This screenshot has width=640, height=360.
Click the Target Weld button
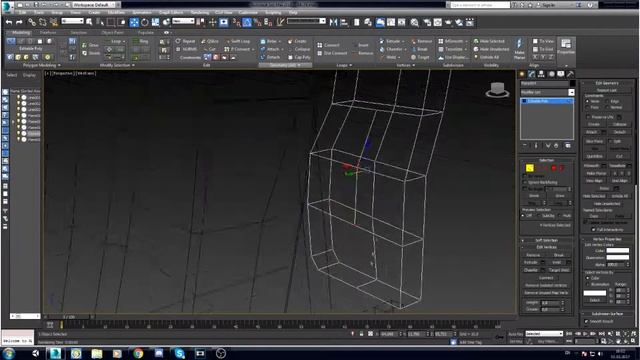(x=559, y=270)
